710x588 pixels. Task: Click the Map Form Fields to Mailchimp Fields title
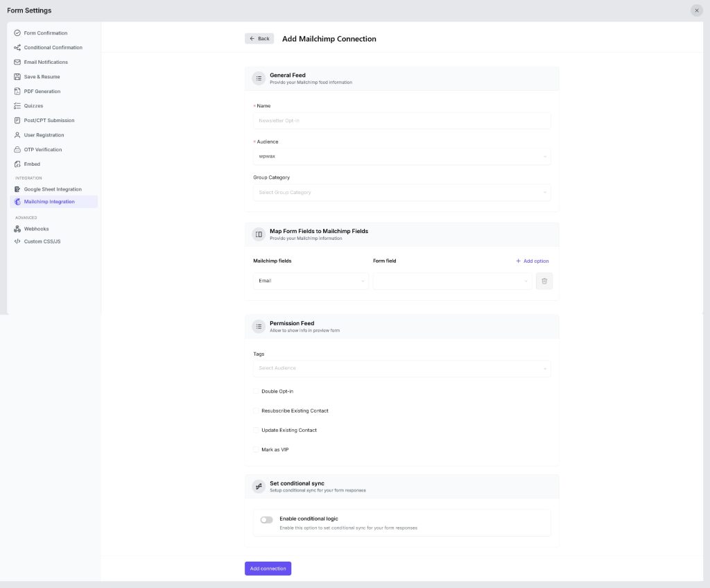click(319, 231)
